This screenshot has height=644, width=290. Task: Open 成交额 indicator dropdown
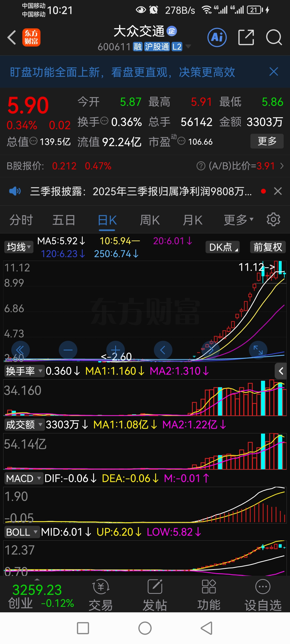(x=24, y=425)
